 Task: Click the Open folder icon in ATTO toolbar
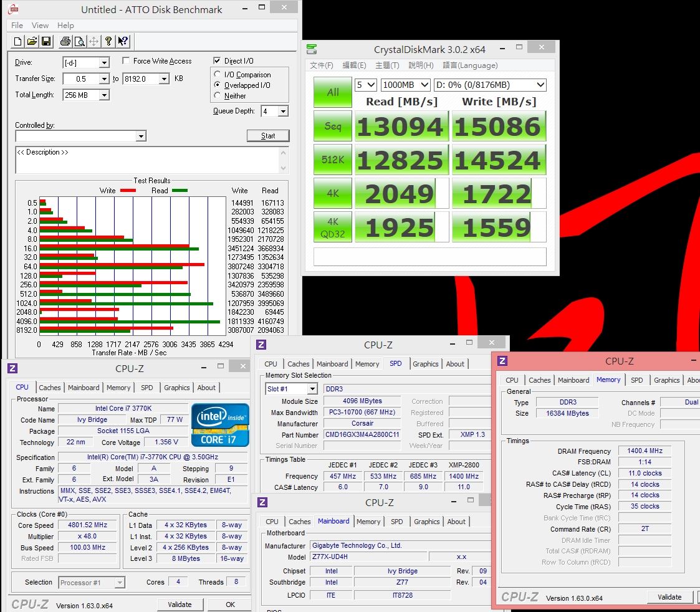coord(32,42)
